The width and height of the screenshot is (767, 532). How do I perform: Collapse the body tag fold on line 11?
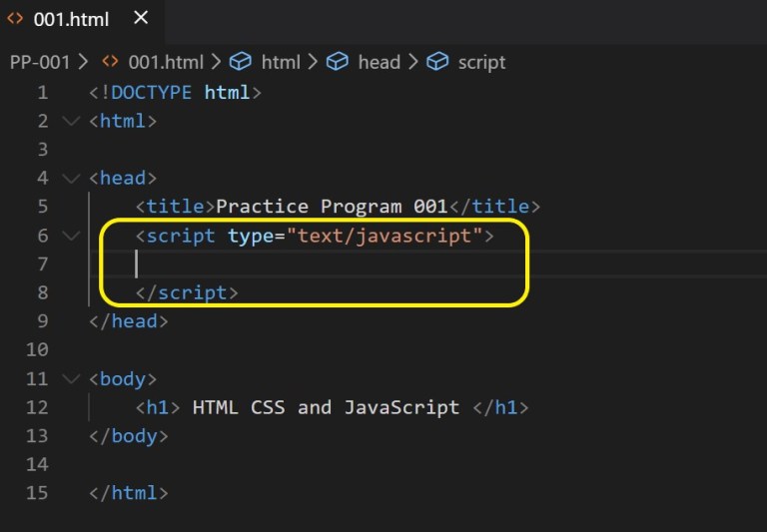click(x=72, y=378)
